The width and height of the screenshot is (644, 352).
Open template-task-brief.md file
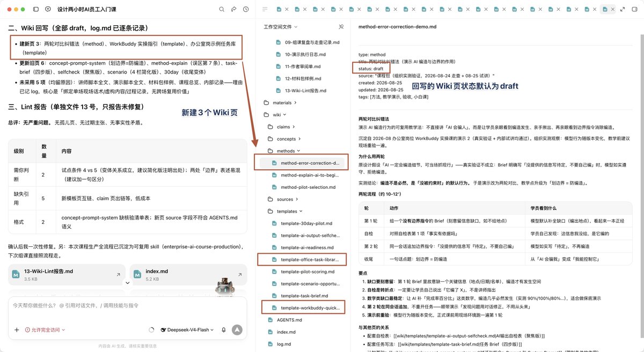coord(301,296)
